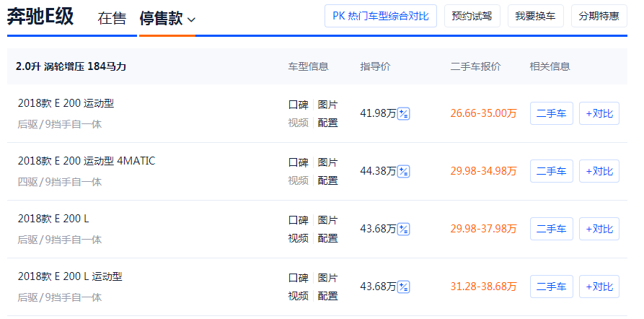Open 配置 link for 2018款 E 200 L
The image size is (644, 319).
point(327,238)
